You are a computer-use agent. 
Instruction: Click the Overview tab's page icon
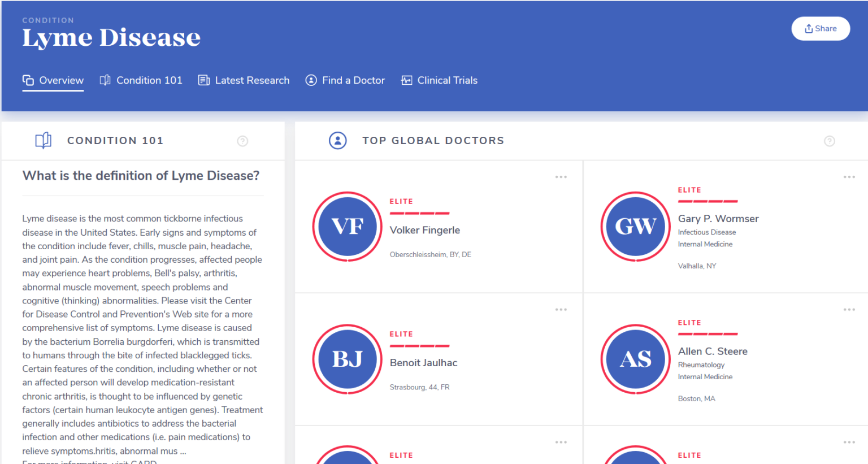click(27, 80)
